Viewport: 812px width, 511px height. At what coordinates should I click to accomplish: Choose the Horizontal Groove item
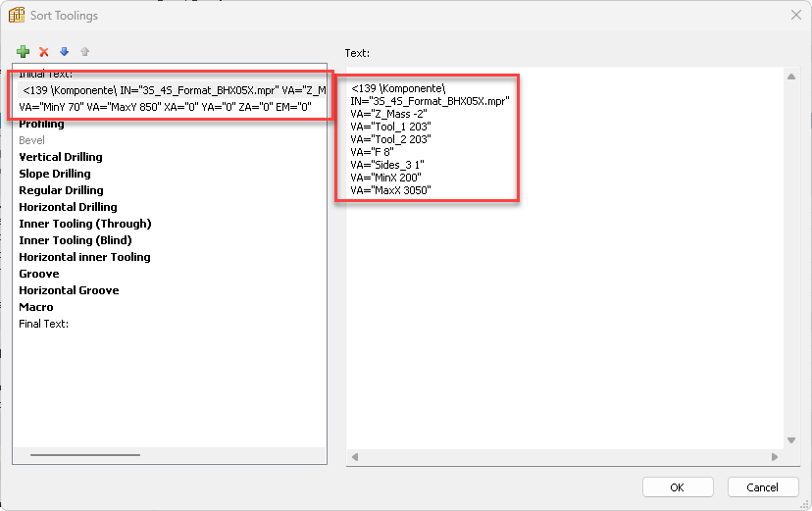(x=69, y=290)
